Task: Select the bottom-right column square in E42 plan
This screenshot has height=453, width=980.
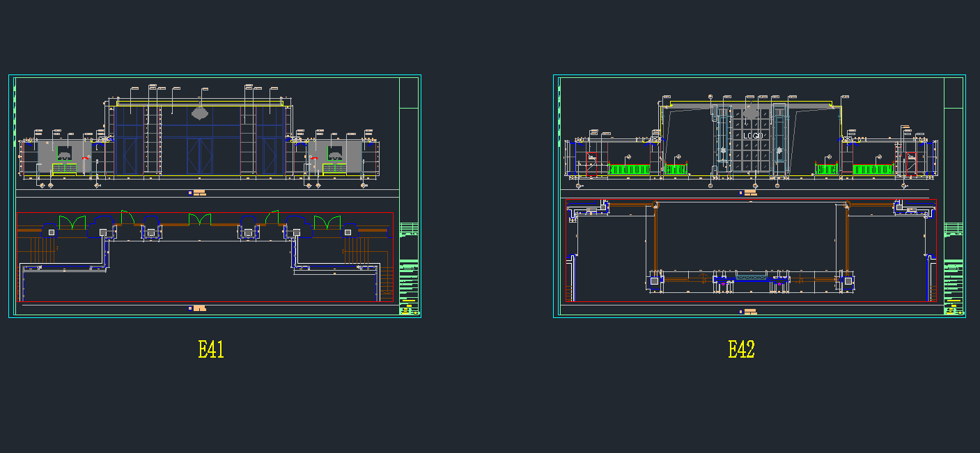Action: pos(848,281)
